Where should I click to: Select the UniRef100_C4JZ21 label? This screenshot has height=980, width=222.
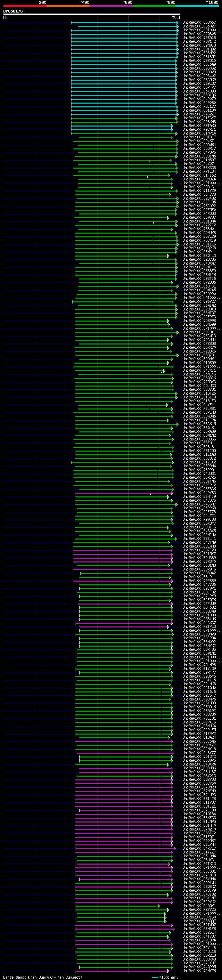click(199, 516)
